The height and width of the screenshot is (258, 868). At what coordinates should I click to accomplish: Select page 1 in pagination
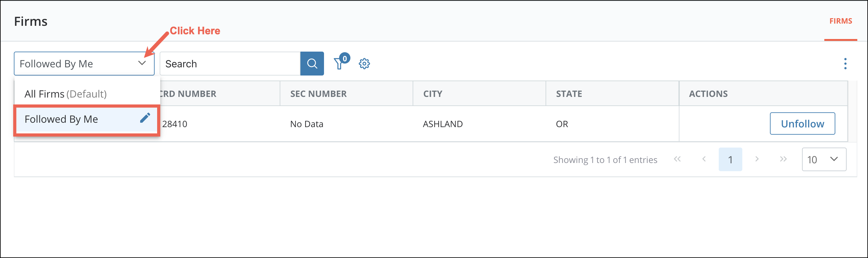pyautogui.click(x=730, y=159)
